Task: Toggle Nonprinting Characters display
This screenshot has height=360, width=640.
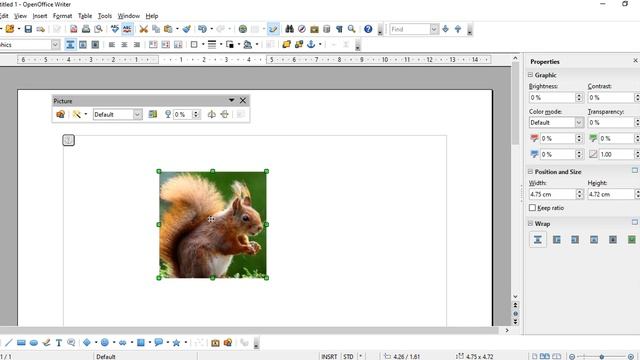Action: [x=339, y=29]
